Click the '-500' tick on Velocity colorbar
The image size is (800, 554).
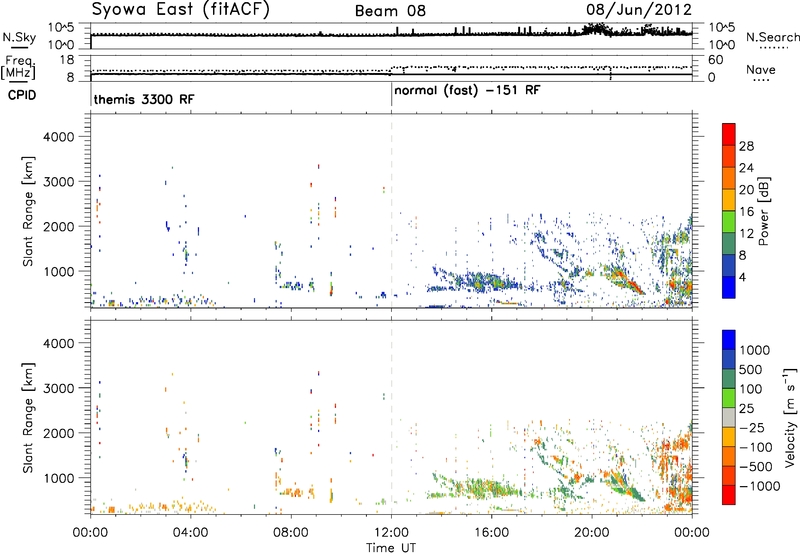[756, 467]
